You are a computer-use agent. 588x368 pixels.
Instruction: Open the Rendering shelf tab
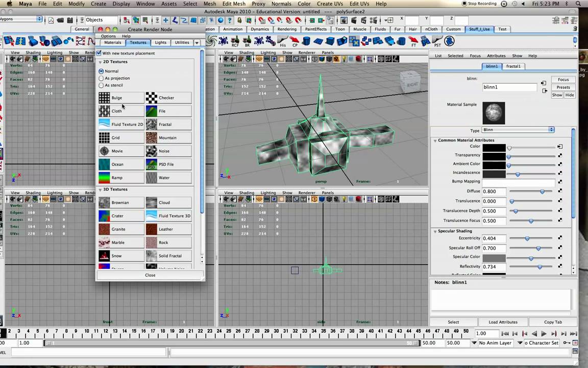pyautogui.click(x=287, y=29)
